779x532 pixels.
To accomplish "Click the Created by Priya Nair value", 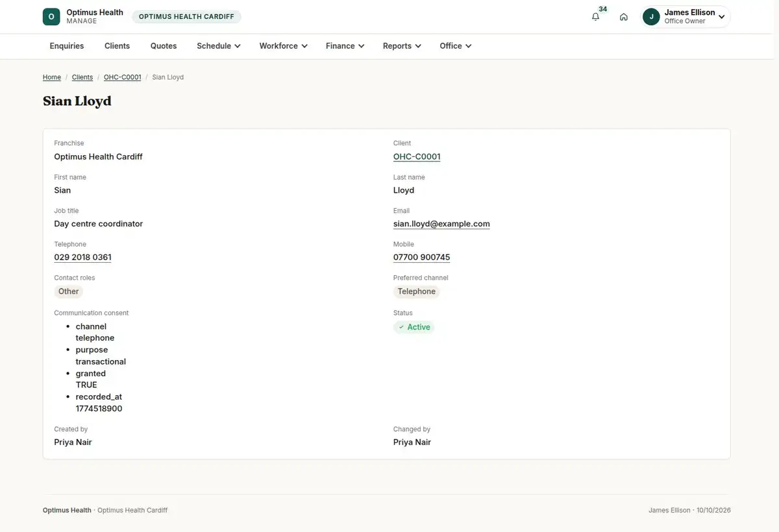I will [x=73, y=442].
